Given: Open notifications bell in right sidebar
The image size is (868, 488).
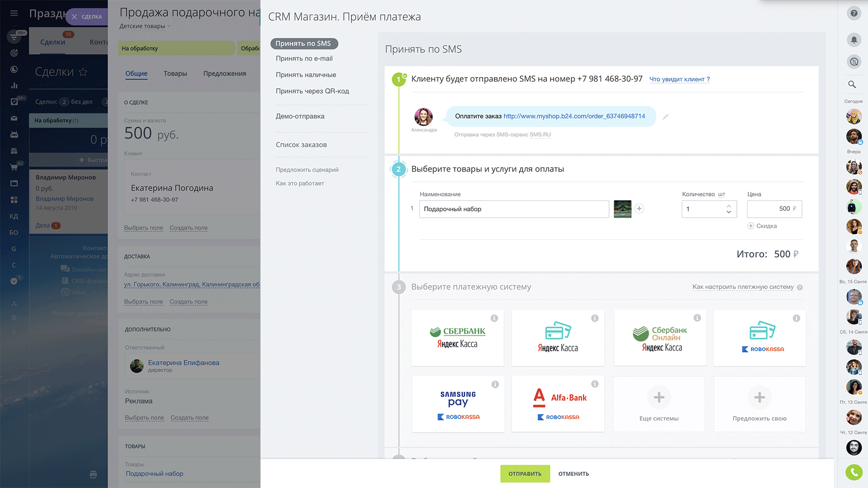Looking at the screenshot, I should (854, 40).
